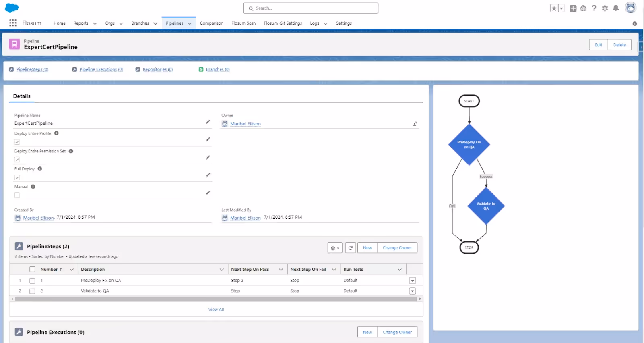
Task: Expand the Reports nav dropdown
Action: click(x=95, y=23)
